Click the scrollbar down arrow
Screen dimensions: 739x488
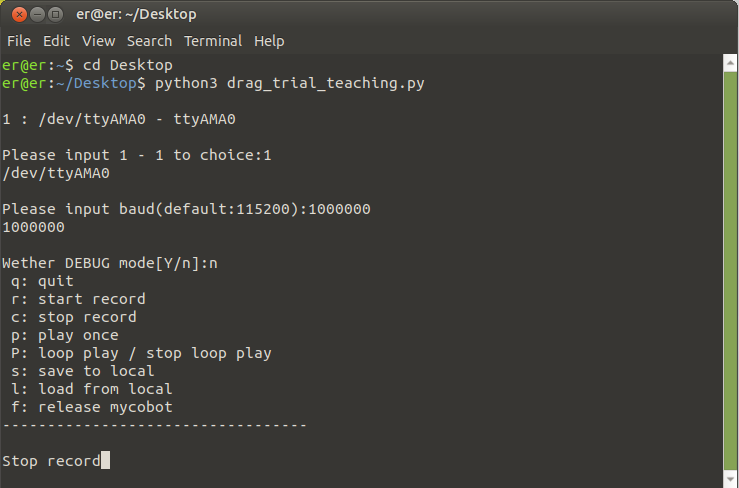coord(730,479)
